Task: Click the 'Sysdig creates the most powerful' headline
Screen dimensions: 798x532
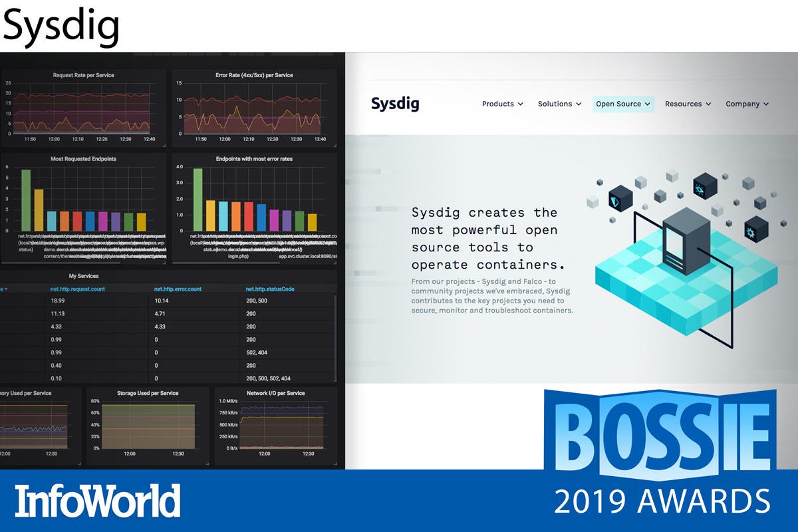Action: pyautogui.click(x=488, y=238)
